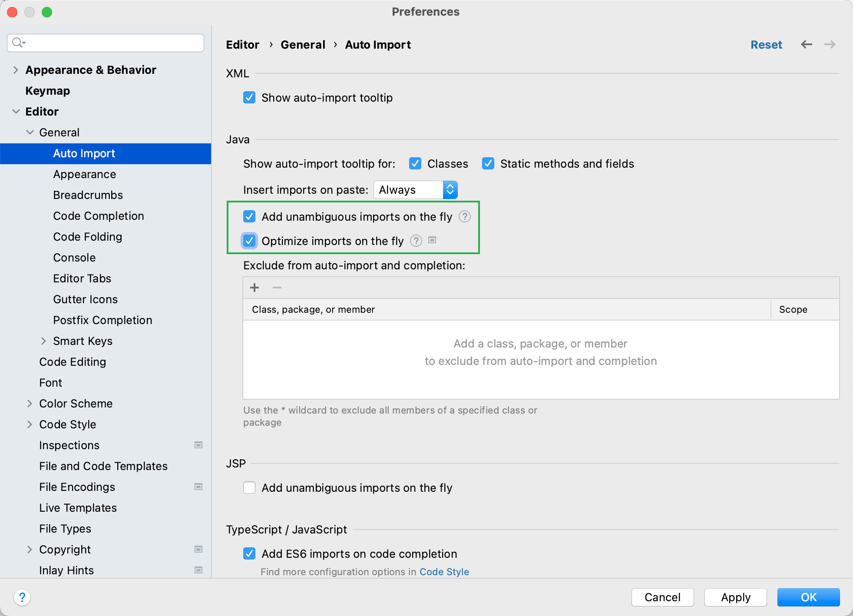The width and height of the screenshot is (853, 616).
Task: Open Live Templates settings page
Action: click(x=78, y=508)
